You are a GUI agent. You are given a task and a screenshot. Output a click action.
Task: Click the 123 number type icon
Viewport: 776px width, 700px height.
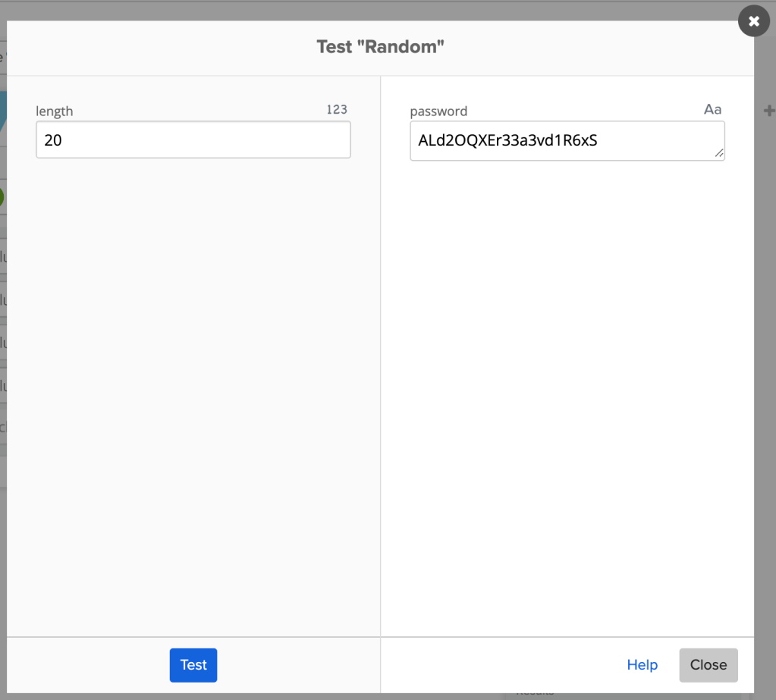point(337,110)
